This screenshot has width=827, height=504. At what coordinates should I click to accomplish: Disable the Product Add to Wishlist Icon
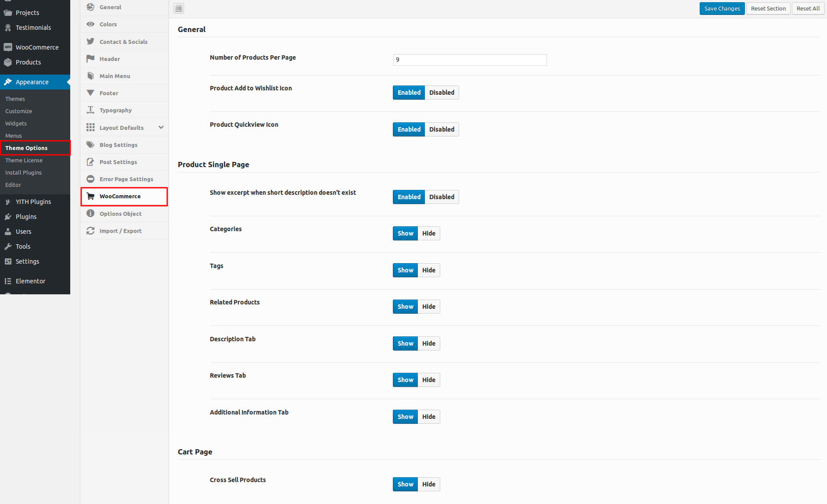coord(442,93)
